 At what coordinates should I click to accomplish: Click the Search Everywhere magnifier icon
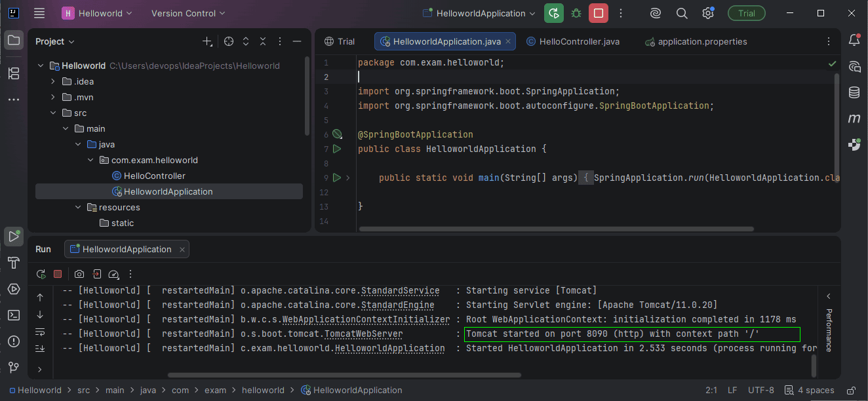click(682, 13)
